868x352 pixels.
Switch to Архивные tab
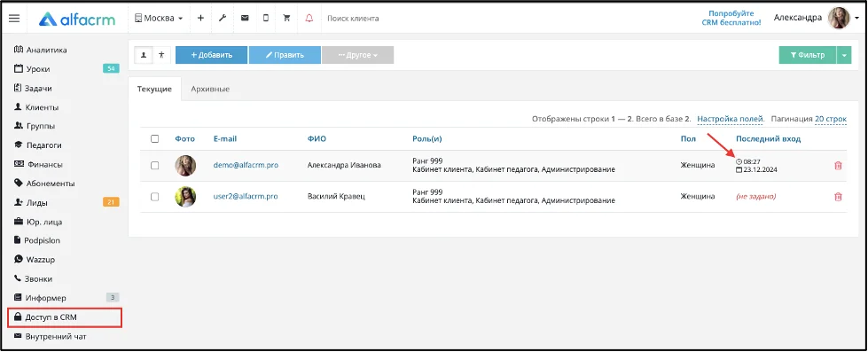[x=210, y=89]
